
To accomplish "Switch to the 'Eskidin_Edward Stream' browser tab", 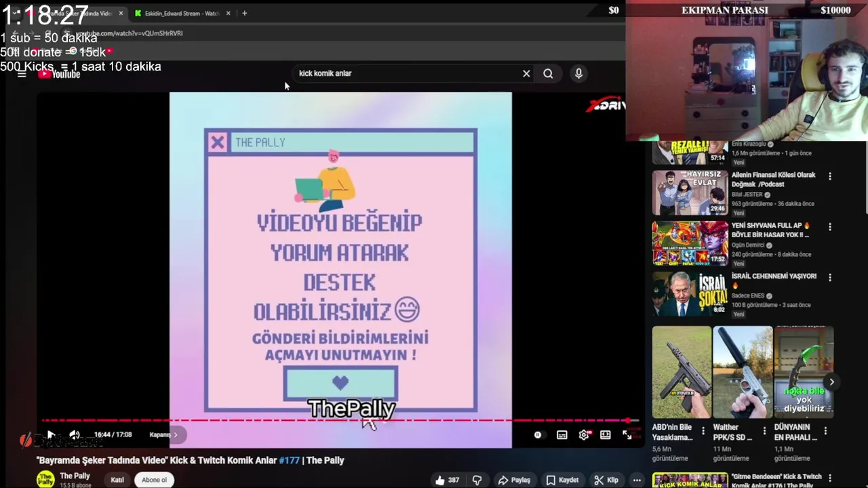I will click(182, 13).
